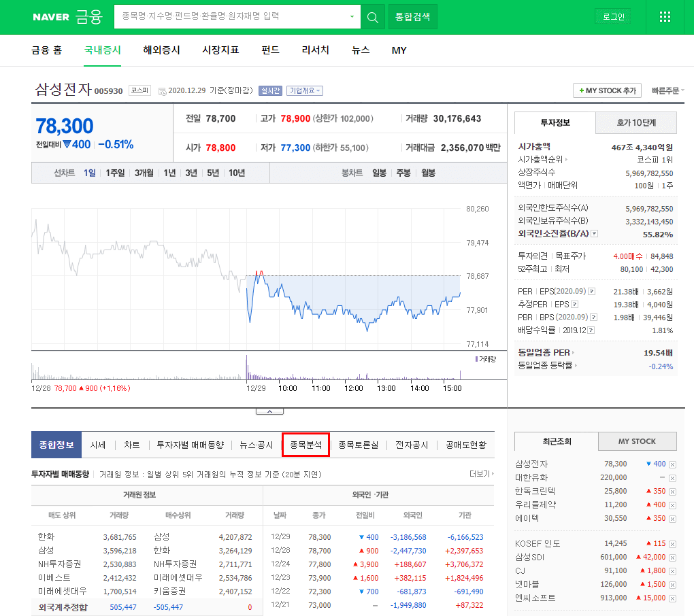Click the 로그인 button
The width and height of the screenshot is (694, 616).
point(613,17)
